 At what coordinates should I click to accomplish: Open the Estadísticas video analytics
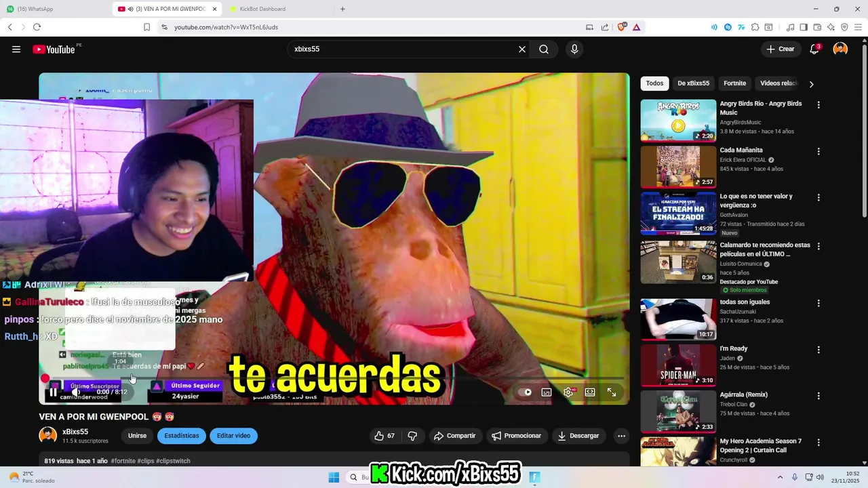pyautogui.click(x=182, y=436)
